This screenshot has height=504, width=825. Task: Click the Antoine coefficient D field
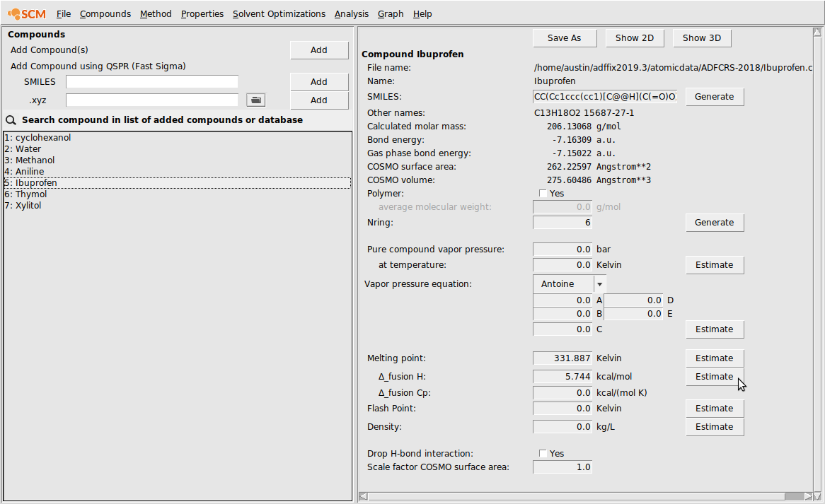pyautogui.click(x=633, y=300)
